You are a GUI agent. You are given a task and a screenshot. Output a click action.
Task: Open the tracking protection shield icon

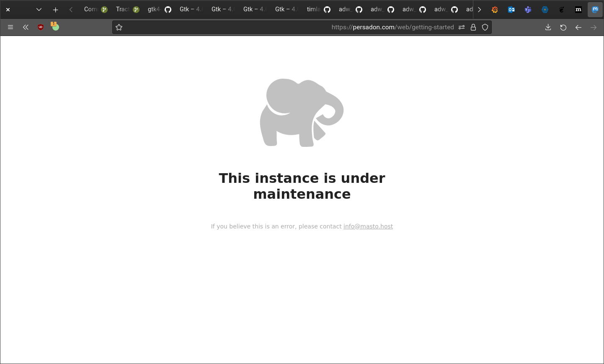pyautogui.click(x=485, y=27)
